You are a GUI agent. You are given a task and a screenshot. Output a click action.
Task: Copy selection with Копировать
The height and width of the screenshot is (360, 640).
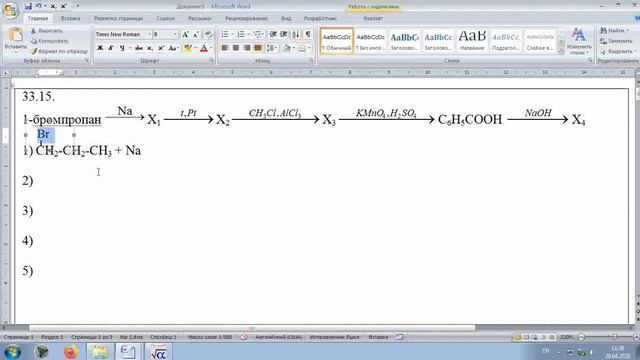click(50, 41)
